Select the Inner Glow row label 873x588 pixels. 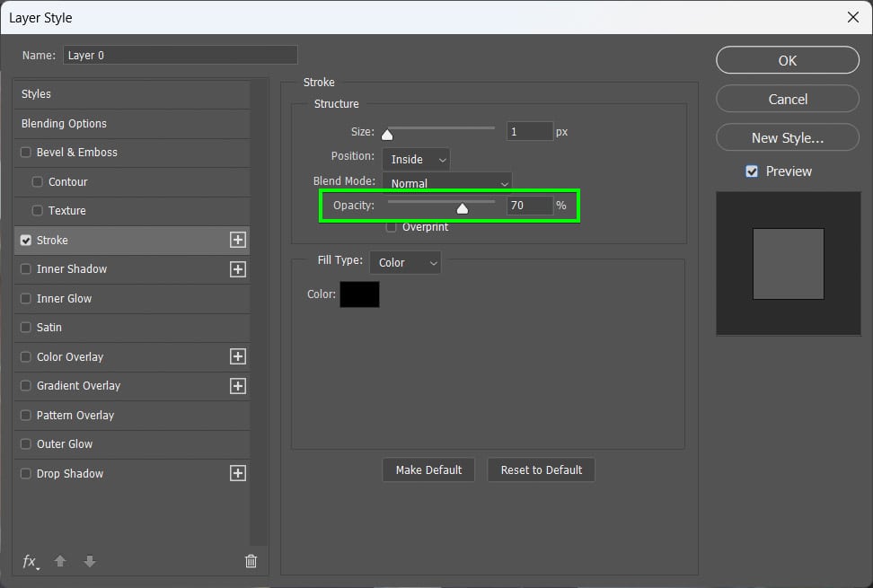[64, 299]
